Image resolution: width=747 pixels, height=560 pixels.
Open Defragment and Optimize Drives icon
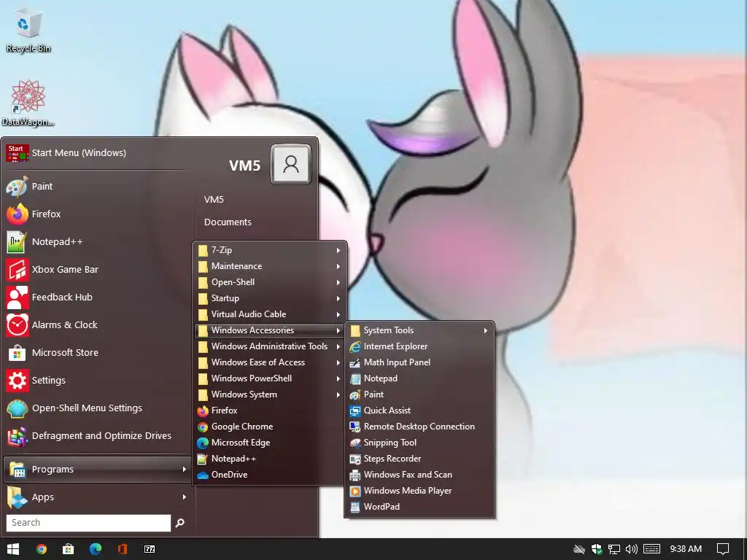click(x=18, y=436)
